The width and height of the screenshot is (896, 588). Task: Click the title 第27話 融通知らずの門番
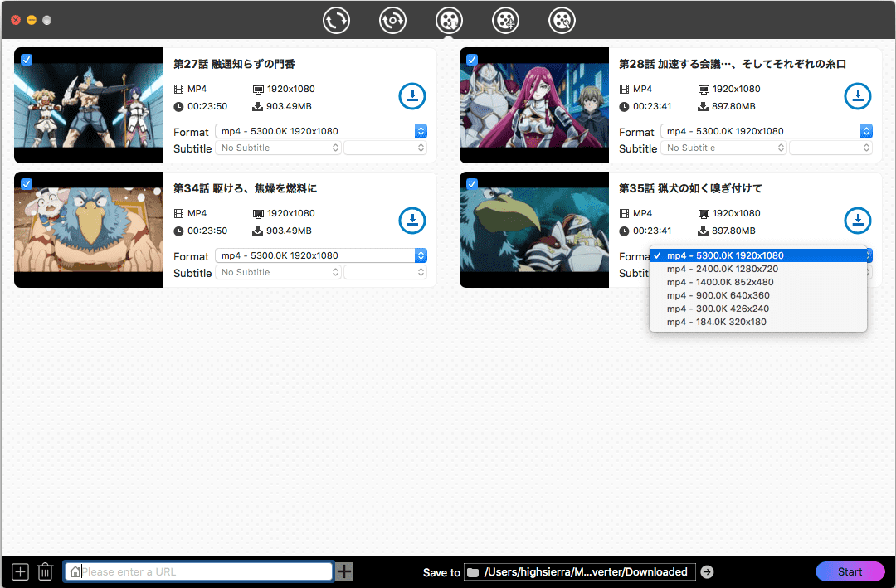coord(234,64)
